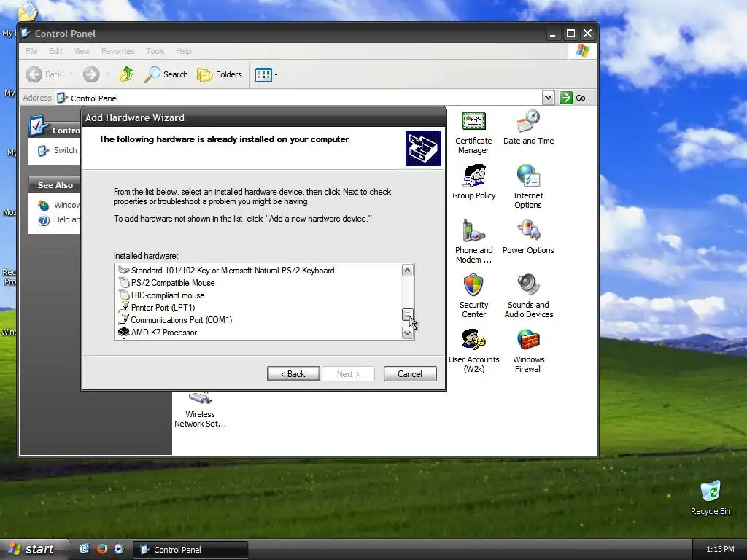Click the Up folder toolbar icon
The image size is (747, 560).
coord(126,74)
